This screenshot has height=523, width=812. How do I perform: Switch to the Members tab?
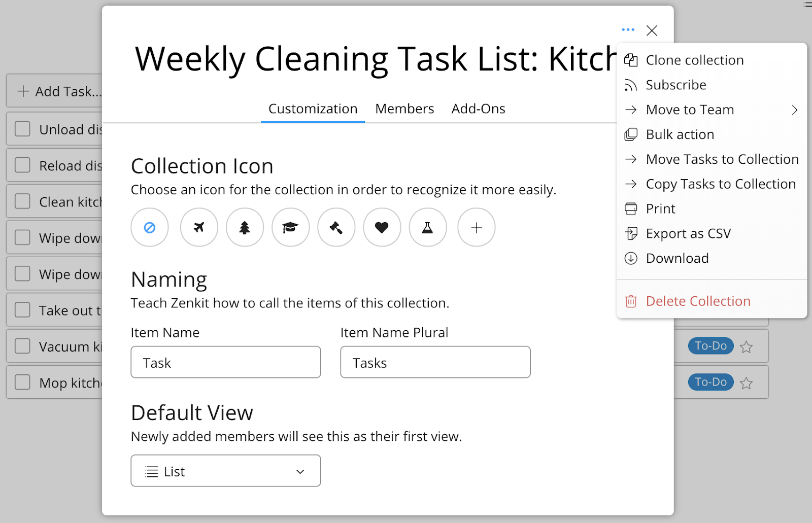pyautogui.click(x=404, y=109)
